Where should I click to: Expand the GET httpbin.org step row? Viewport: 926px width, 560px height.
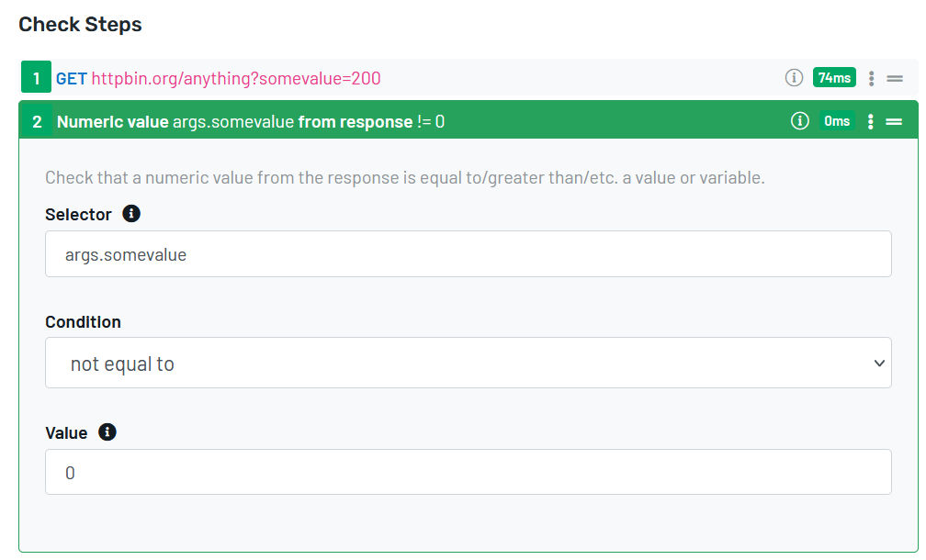click(551, 79)
